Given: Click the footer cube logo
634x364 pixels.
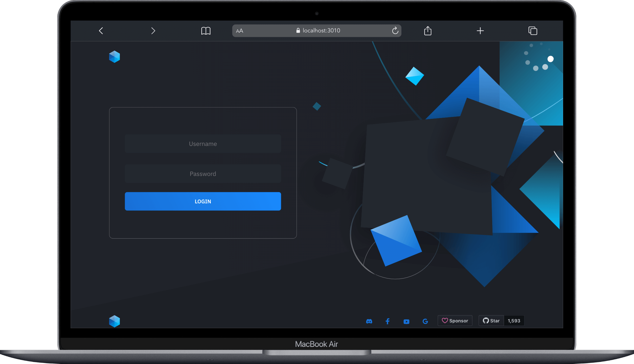Looking at the screenshot, I should (114, 321).
